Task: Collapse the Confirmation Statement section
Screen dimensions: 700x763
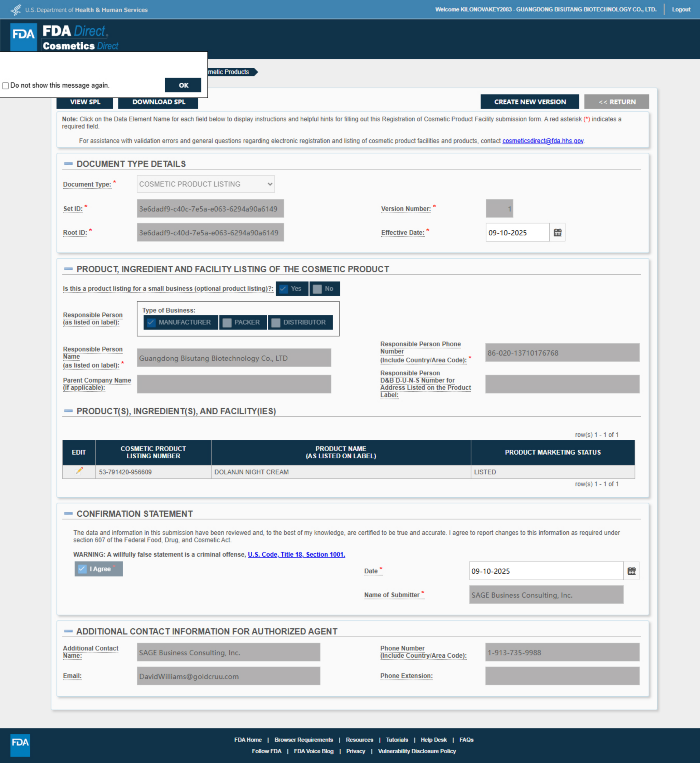Action: pos(68,514)
